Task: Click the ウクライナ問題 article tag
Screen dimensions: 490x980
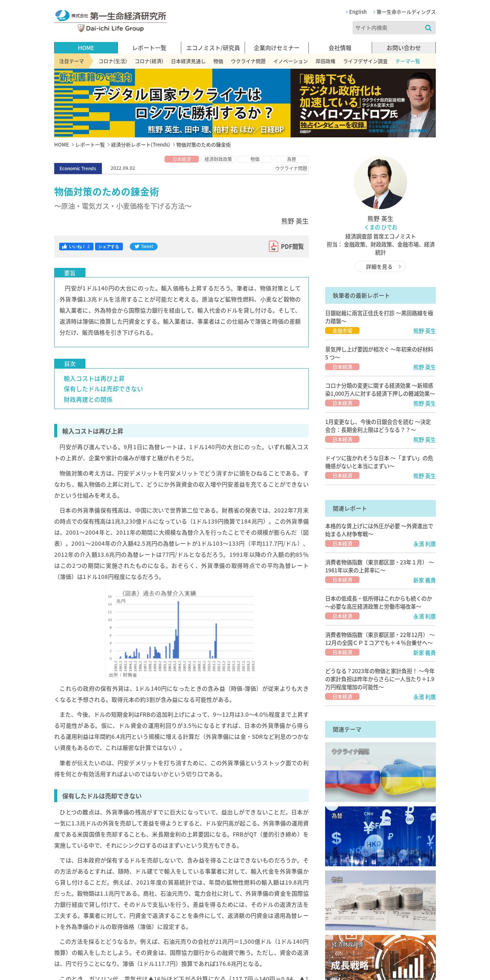Action: [291, 168]
